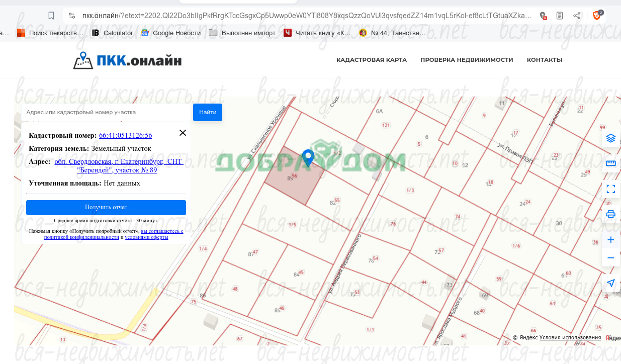Open the share icon in address bar
The width and height of the screenshot is (621, 364).
point(577,16)
